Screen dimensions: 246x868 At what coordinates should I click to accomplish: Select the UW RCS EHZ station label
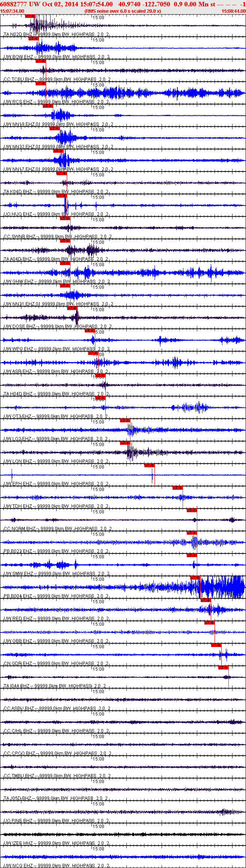57,102
